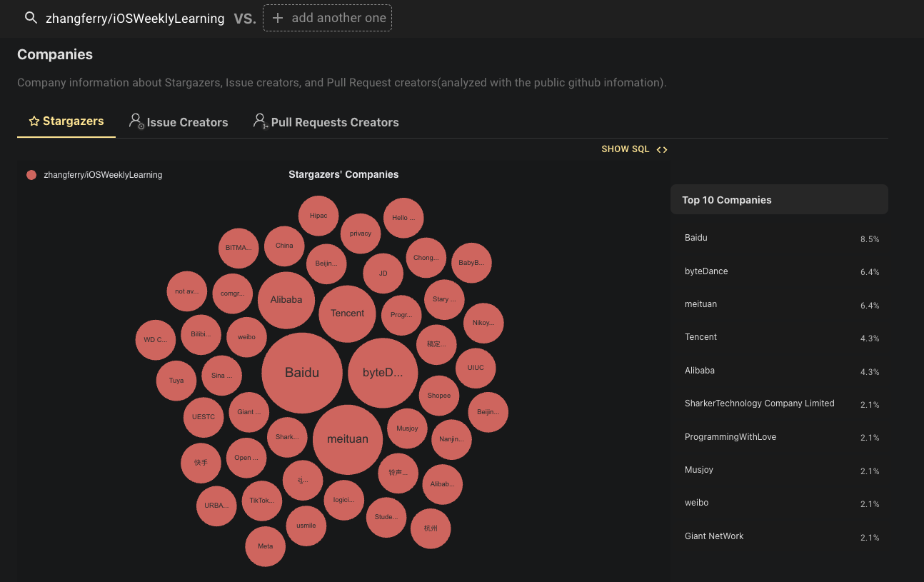Select the byteDance bubble in chart

pyautogui.click(x=383, y=373)
